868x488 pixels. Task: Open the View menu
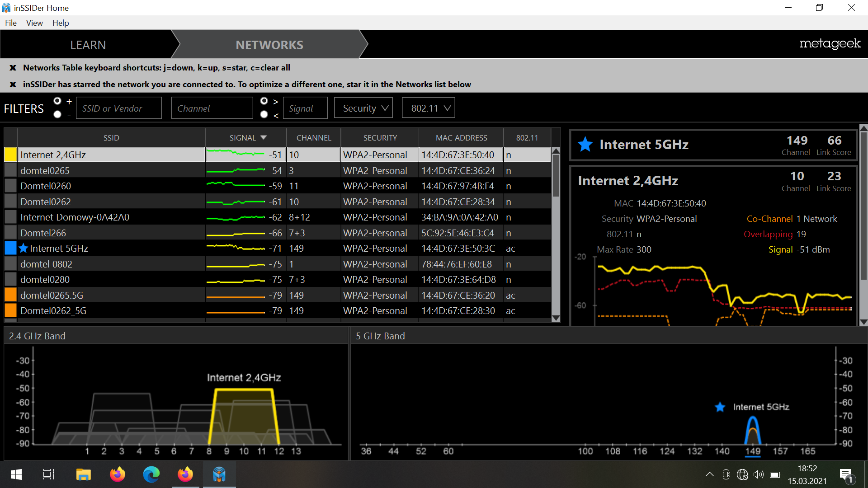pyautogui.click(x=34, y=23)
